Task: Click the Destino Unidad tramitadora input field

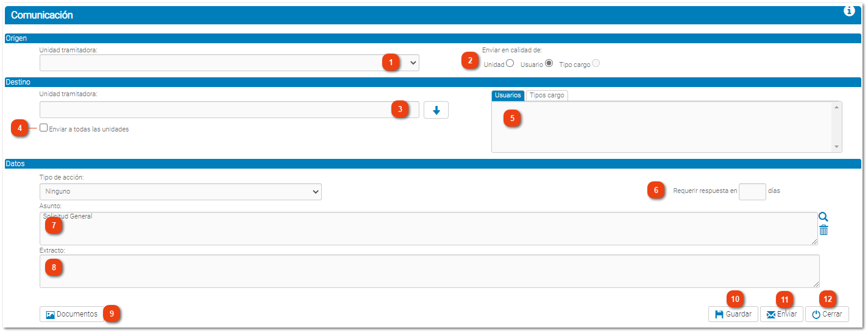Action: pos(229,110)
